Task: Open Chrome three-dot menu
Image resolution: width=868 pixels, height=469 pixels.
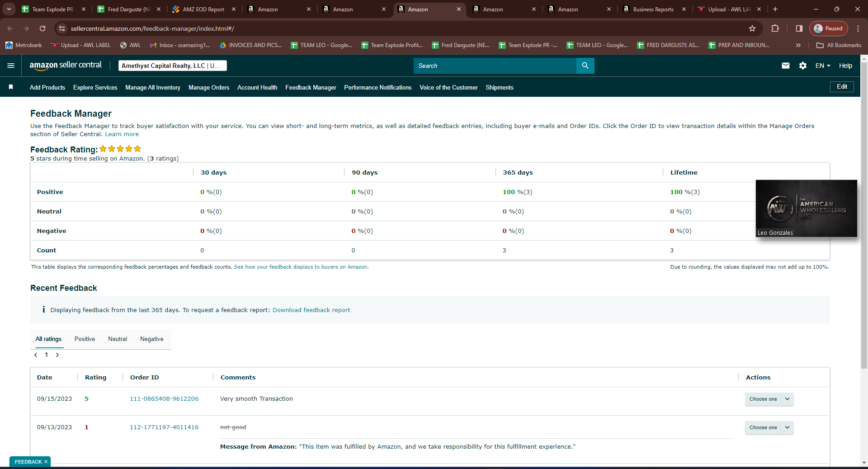Action: point(858,28)
